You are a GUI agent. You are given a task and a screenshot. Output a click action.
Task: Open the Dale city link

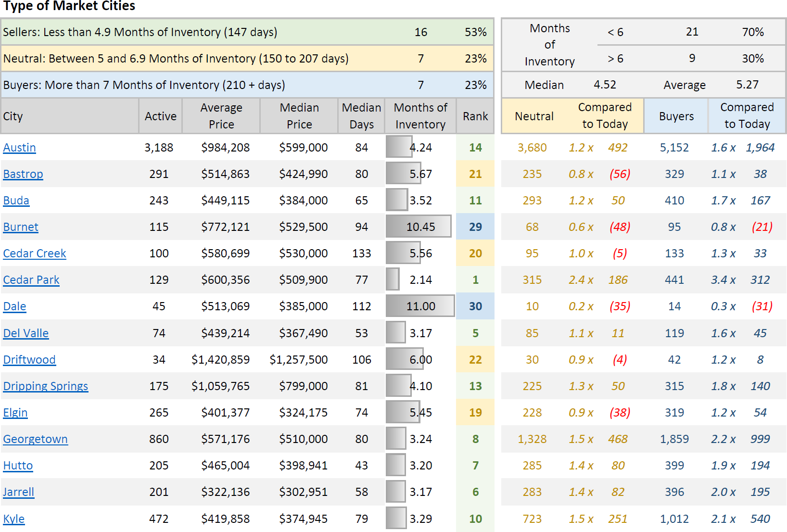coord(14,306)
